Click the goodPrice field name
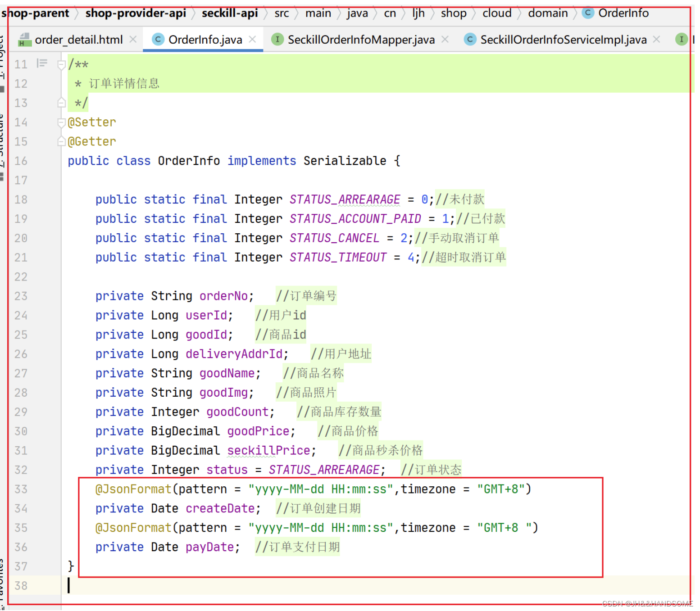700x611 pixels. click(259, 431)
